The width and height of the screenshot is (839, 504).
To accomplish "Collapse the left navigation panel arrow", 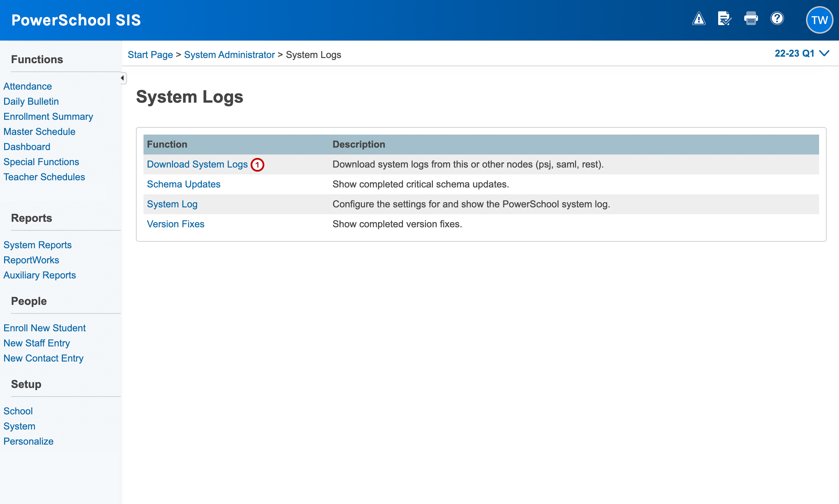I will [123, 78].
